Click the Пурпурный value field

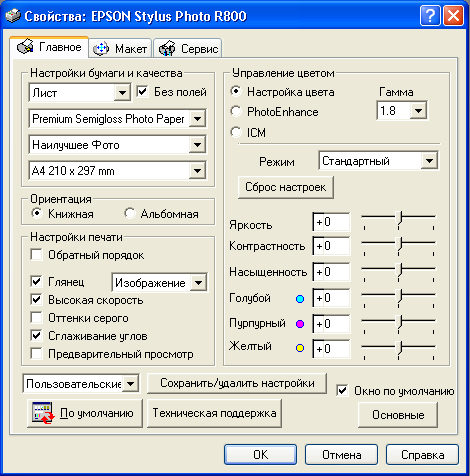tap(331, 324)
